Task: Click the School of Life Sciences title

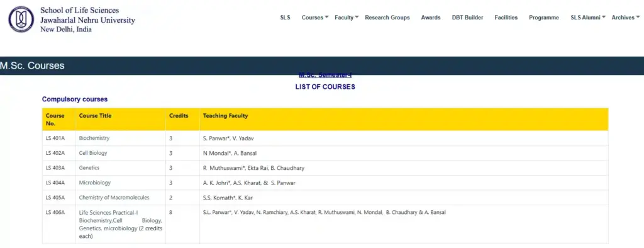Action: 80,10
